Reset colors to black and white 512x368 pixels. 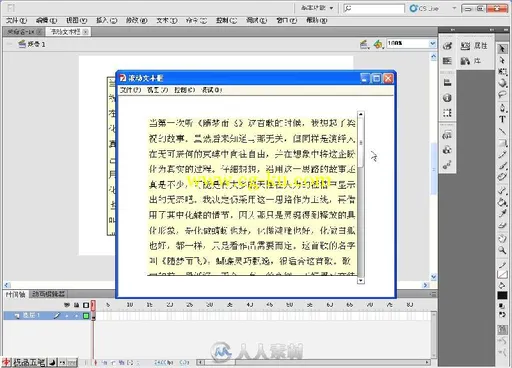coord(502,306)
